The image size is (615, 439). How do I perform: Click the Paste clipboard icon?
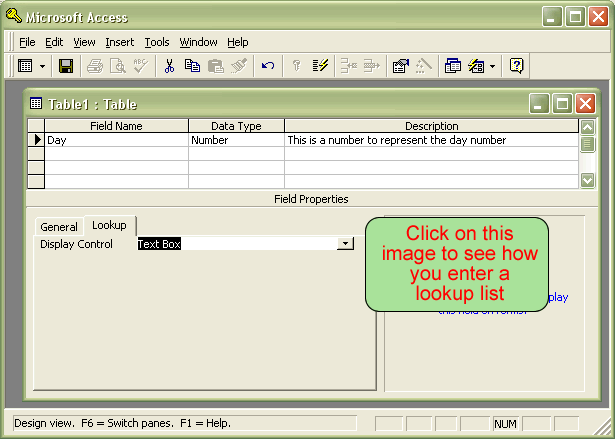pyautogui.click(x=215, y=66)
